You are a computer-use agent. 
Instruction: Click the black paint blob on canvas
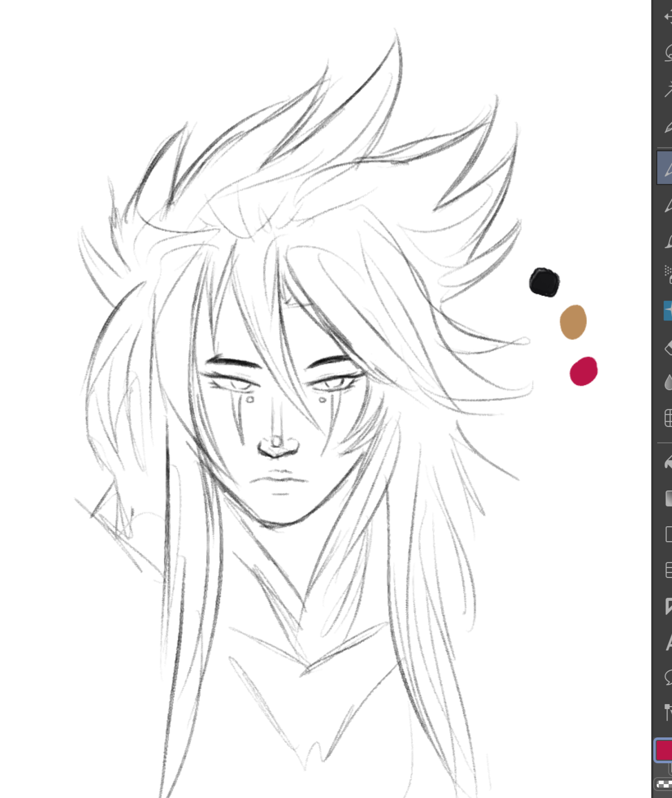(x=544, y=282)
